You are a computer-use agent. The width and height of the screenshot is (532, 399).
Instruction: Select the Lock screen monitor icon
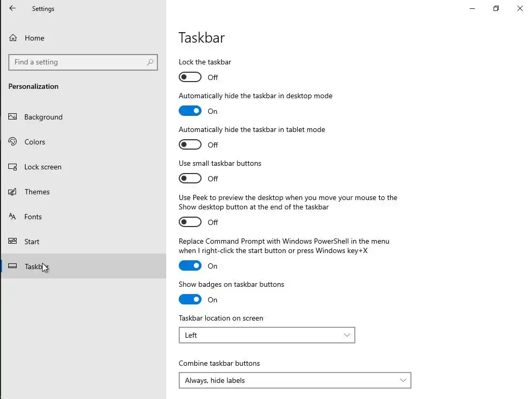pyautogui.click(x=13, y=167)
